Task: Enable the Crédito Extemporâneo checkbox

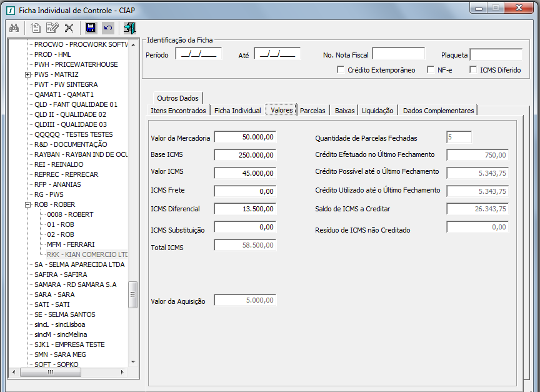Action: (x=340, y=70)
